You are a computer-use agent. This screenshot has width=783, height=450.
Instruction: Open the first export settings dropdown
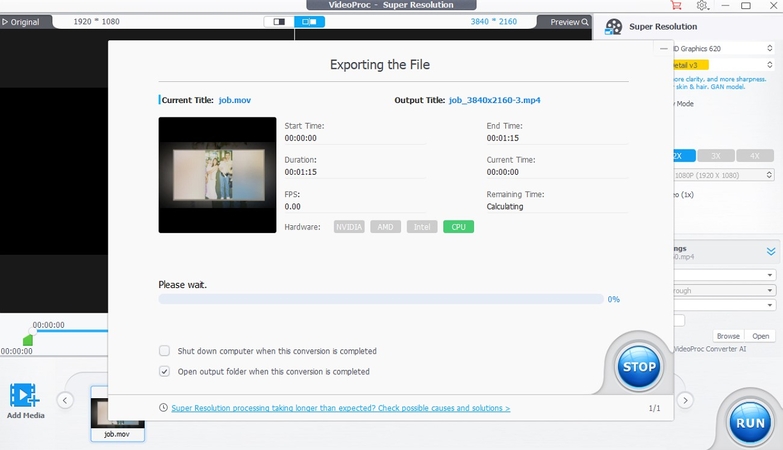point(724,275)
